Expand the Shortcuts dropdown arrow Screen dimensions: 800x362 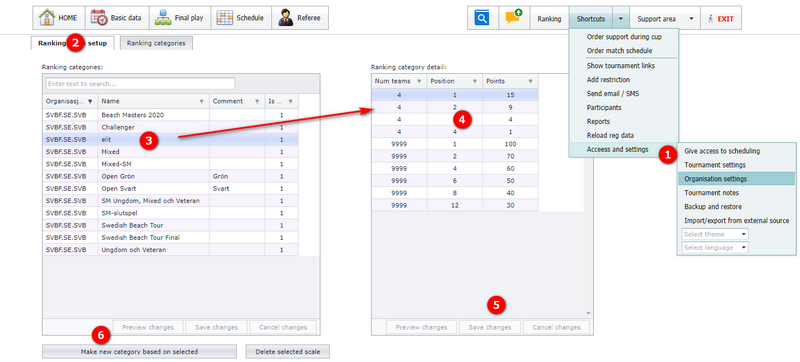tap(620, 18)
